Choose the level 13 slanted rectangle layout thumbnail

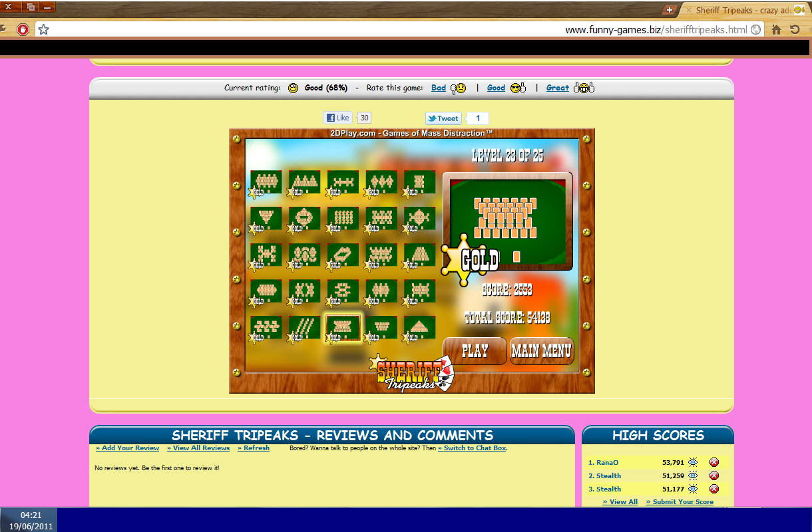coord(343,255)
